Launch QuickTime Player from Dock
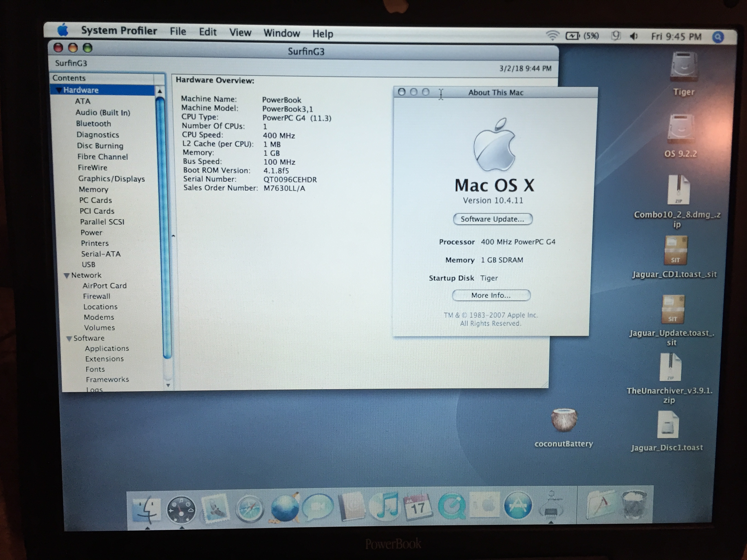The height and width of the screenshot is (560, 747). (x=452, y=506)
